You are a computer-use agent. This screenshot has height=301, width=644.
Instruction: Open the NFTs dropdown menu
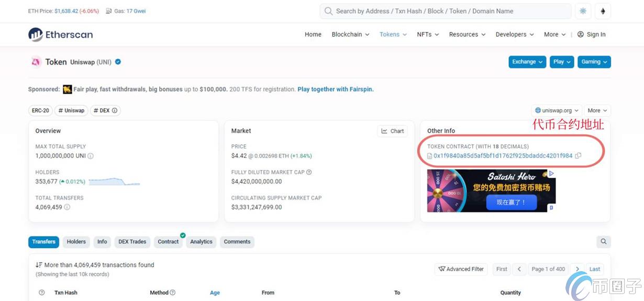(x=428, y=35)
